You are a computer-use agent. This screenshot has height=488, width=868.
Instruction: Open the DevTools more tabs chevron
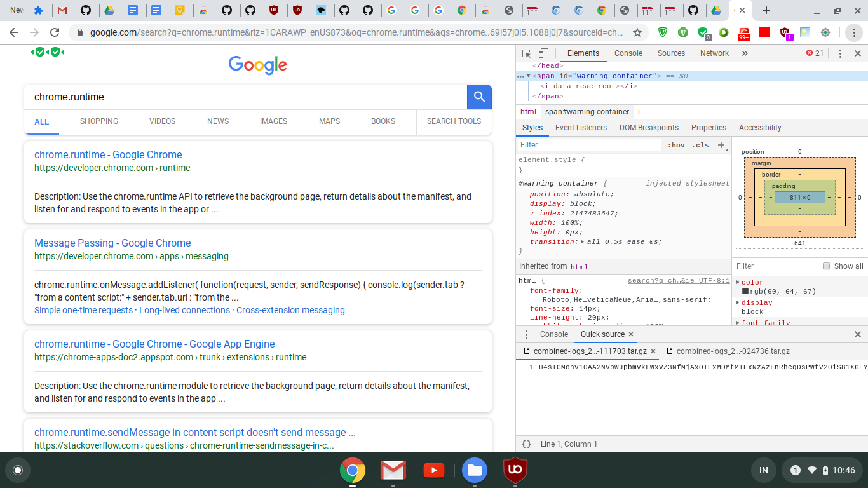pos(745,53)
